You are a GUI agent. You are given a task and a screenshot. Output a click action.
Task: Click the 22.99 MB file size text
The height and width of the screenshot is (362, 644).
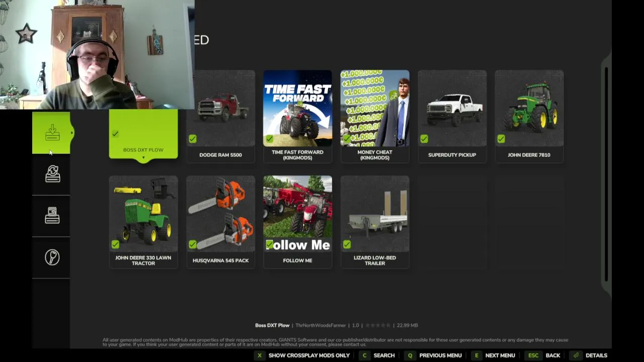pyautogui.click(x=408, y=325)
